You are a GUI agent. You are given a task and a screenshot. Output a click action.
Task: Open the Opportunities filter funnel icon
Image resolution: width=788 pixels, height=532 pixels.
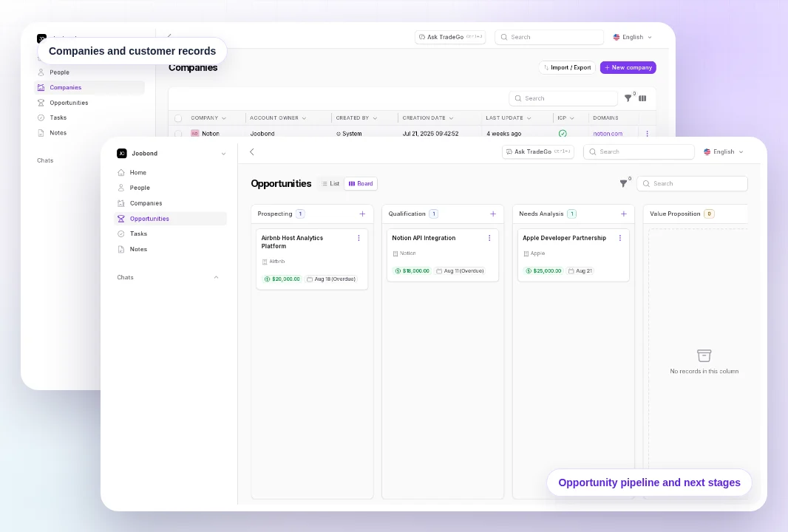[623, 184]
